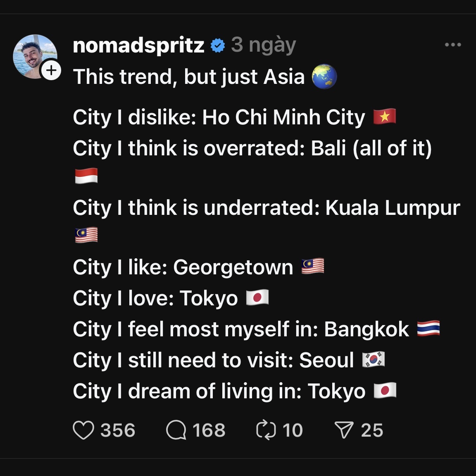
Task: Click the Malaysia flag next to Georgetown
Action: (313, 267)
